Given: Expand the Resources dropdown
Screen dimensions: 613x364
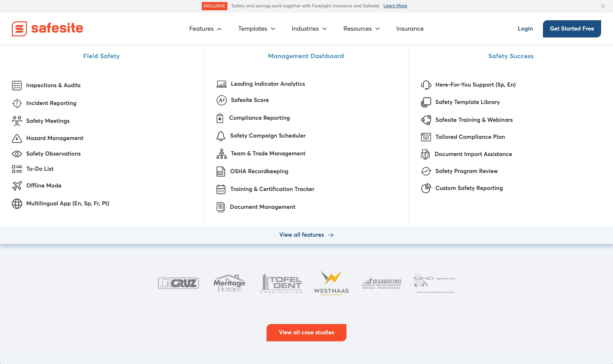Looking at the screenshot, I should tap(361, 29).
